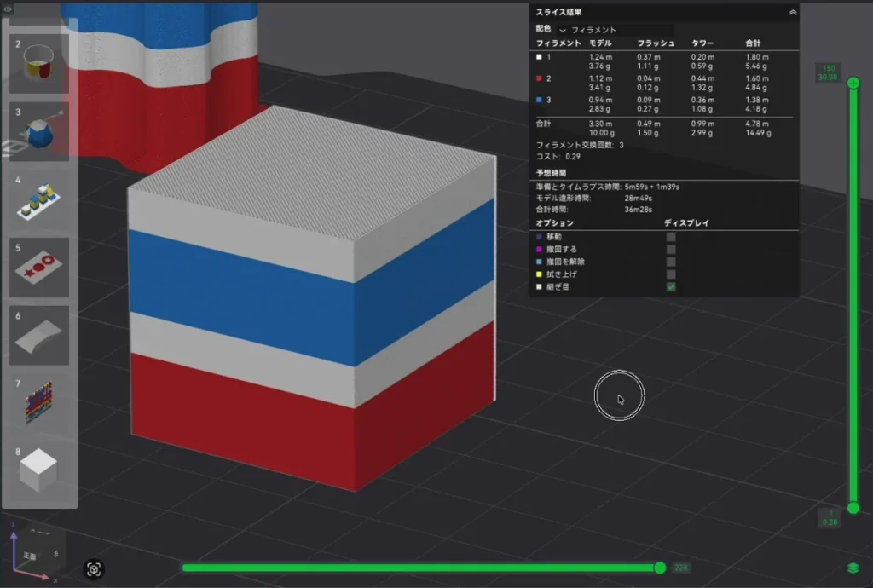Click the タワー column header
Screen dimensions: 873x588
coord(702,43)
